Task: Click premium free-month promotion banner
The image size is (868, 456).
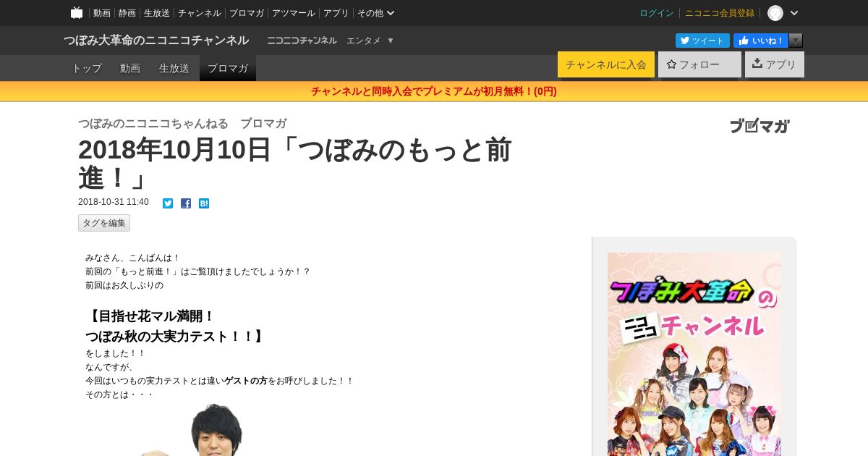Action: click(x=434, y=91)
